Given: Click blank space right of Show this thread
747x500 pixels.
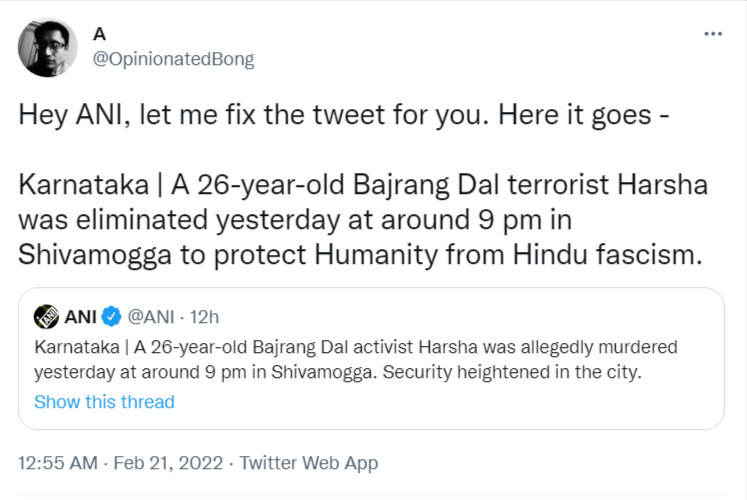Looking at the screenshot, I should tap(450, 402).
